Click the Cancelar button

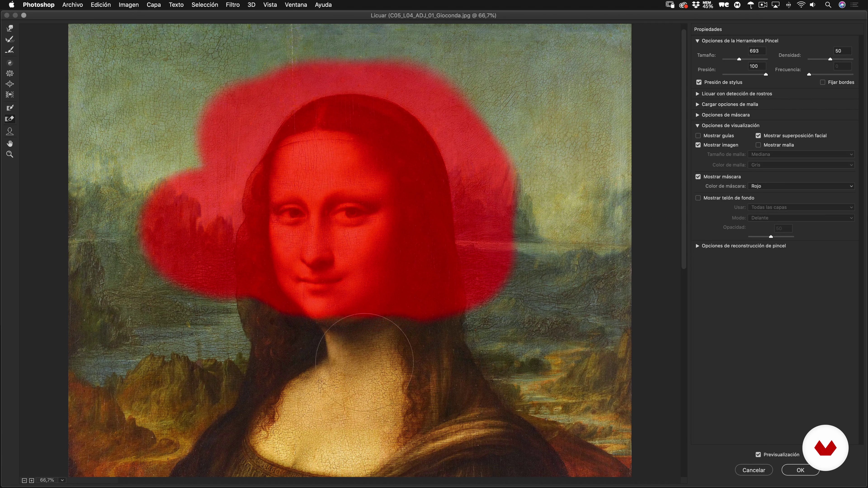pos(754,470)
